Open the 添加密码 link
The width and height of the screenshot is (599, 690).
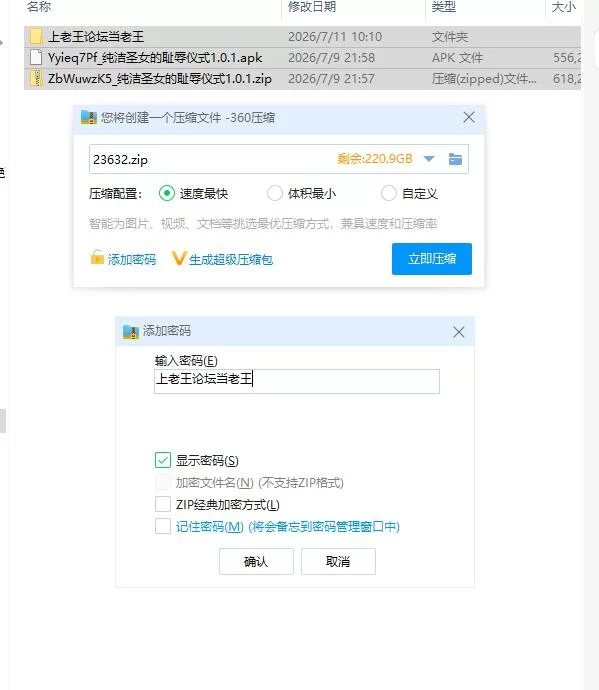(132, 260)
